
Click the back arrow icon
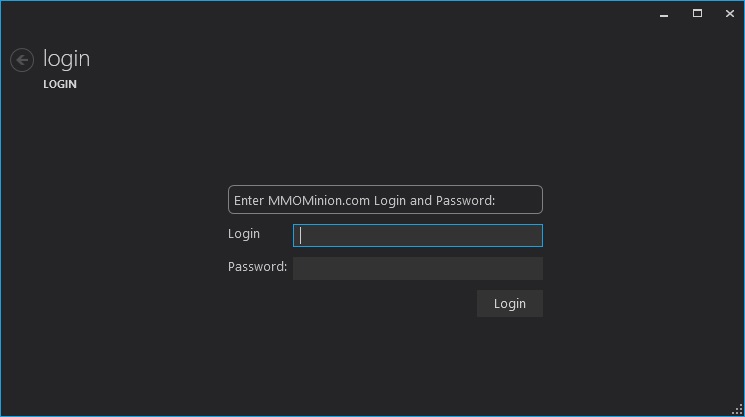[21, 60]
